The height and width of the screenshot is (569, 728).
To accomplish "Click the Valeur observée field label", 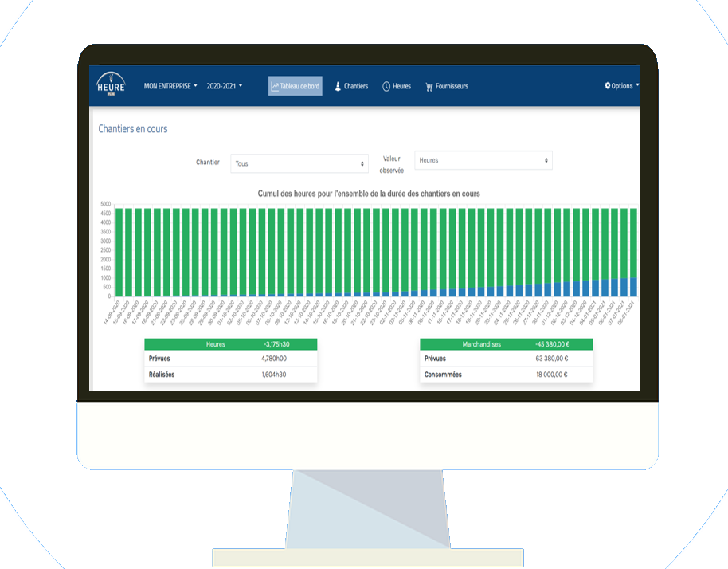I will tap(391, 164).
